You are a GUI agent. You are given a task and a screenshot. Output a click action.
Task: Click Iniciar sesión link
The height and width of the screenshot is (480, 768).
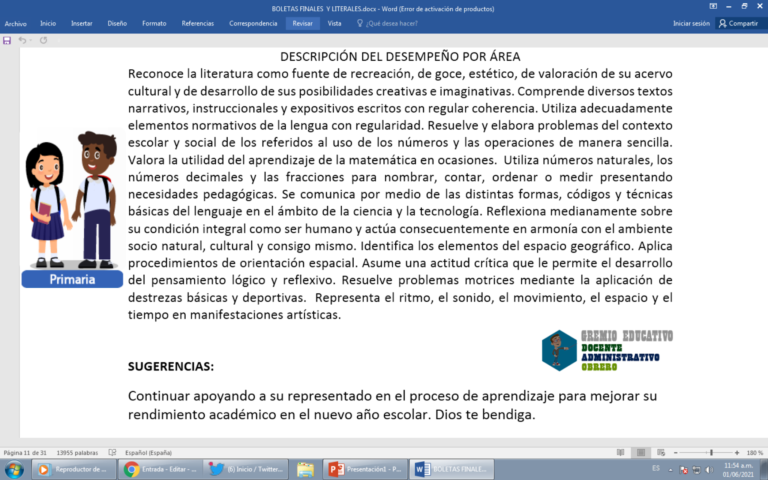pyautogui.click(x=691, y=24)
